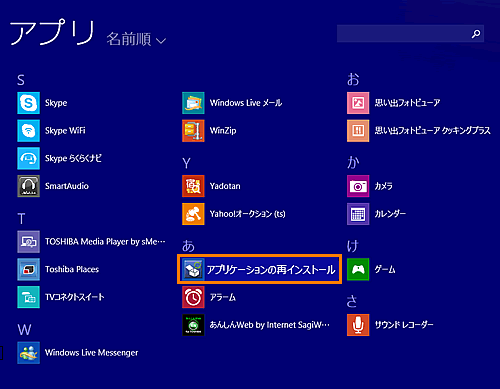
Task: Click inside the app search field
Action: (410, 34)
